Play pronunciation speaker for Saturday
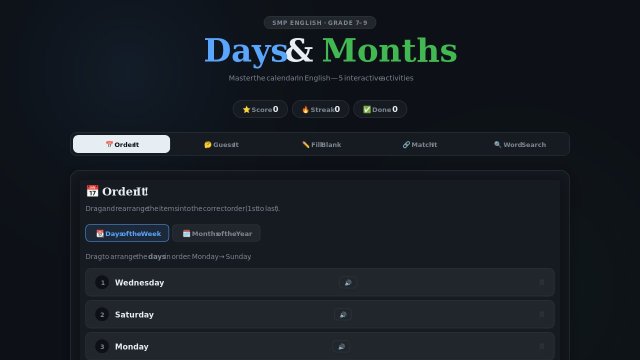Viewport: 640px width, 360px height. (x=343, y=314)
